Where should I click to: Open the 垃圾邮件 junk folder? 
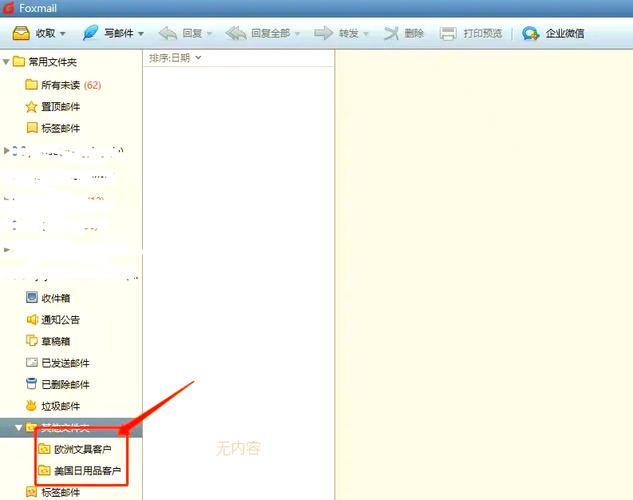[61, 406]
